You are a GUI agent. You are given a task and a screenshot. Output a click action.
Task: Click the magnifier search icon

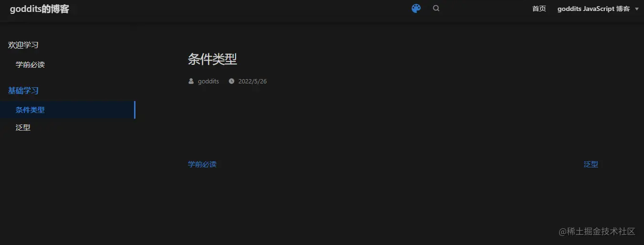point(436,8)
